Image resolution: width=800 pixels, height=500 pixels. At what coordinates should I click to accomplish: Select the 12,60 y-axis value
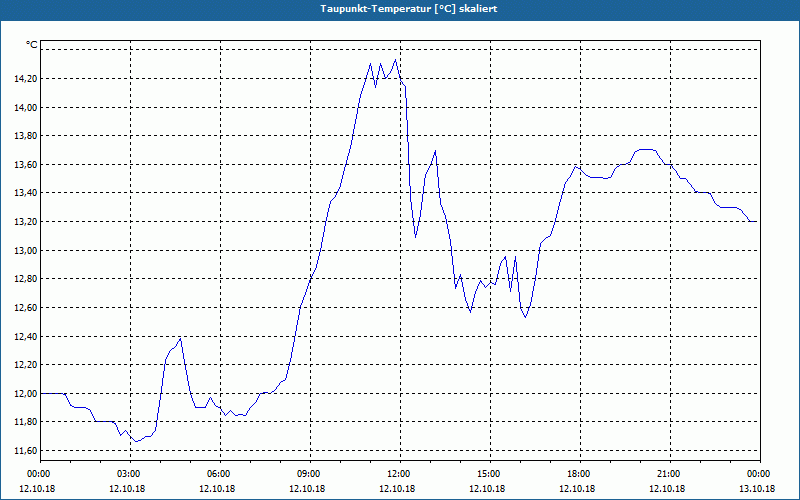pyautogui.click(x=26, y=308)
